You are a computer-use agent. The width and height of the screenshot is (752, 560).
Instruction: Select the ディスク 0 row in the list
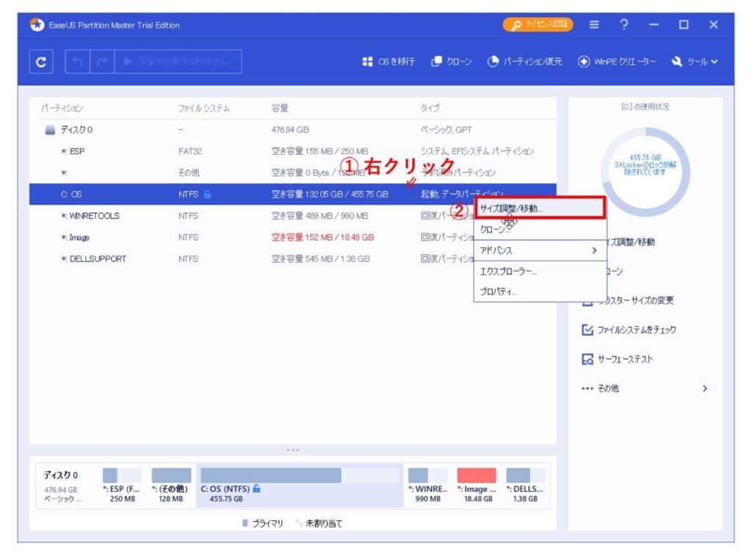pyautogui.click(x=292, y=129)
